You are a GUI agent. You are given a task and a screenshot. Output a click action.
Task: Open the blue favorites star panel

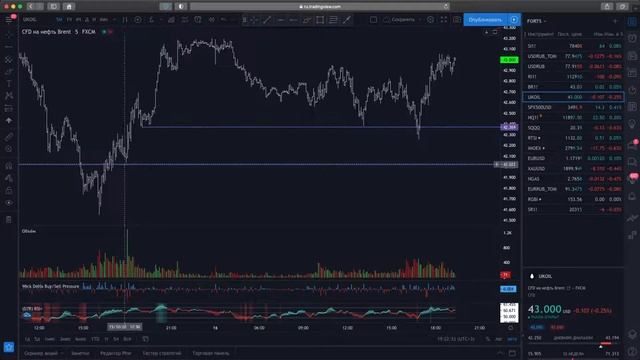click(9, 347)
